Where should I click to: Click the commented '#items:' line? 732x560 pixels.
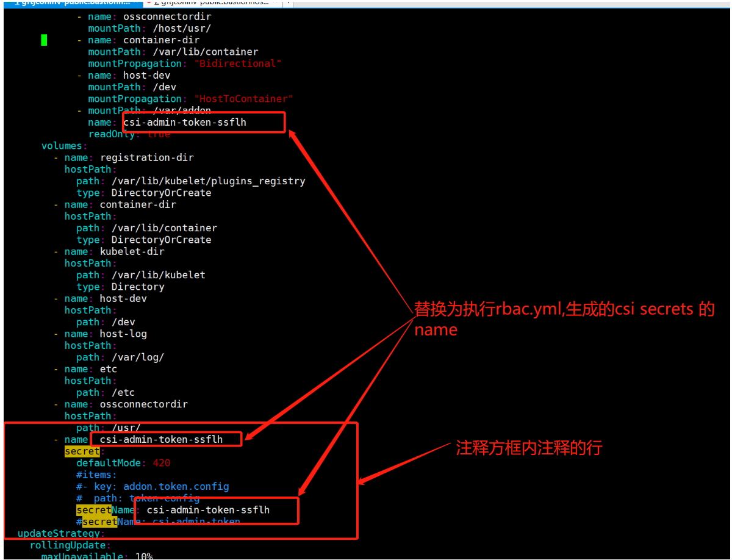96,475
